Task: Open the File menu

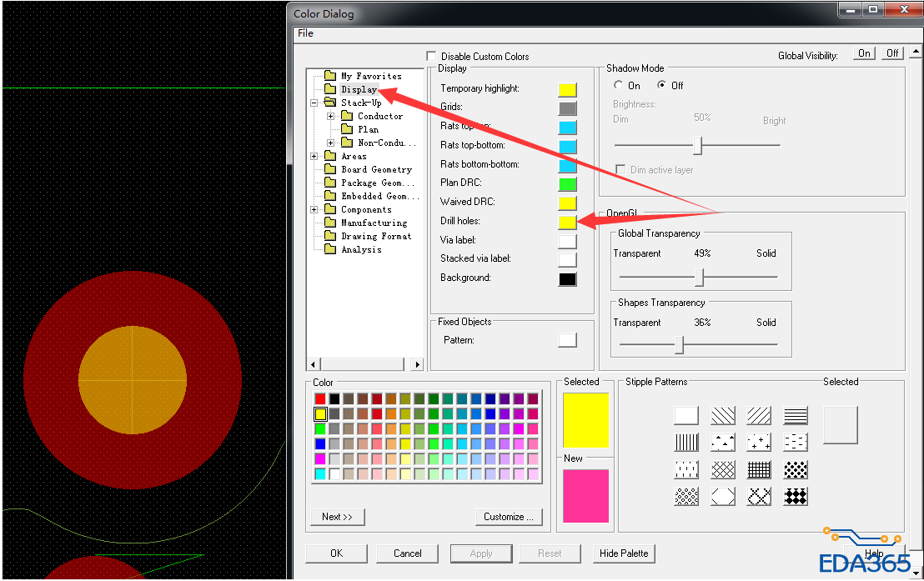Action: [305, 33]
